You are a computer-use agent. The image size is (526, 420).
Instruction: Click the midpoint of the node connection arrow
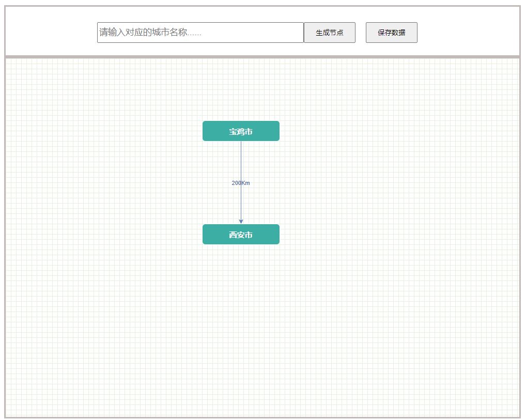[241, 182]
